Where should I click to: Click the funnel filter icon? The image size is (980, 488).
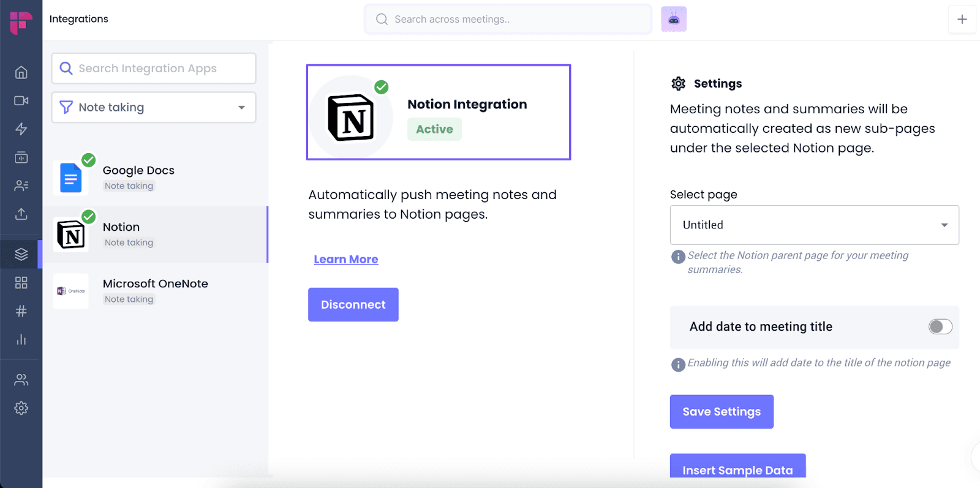click(66, 107)
